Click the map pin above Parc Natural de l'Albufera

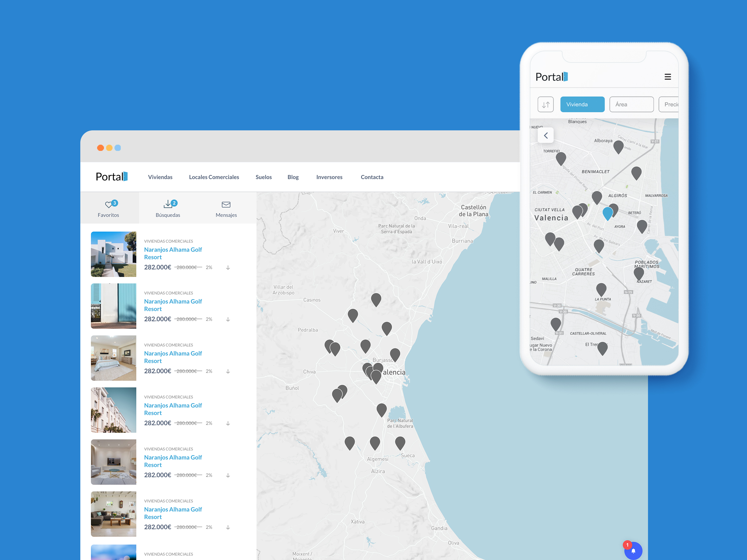point(382,410)
